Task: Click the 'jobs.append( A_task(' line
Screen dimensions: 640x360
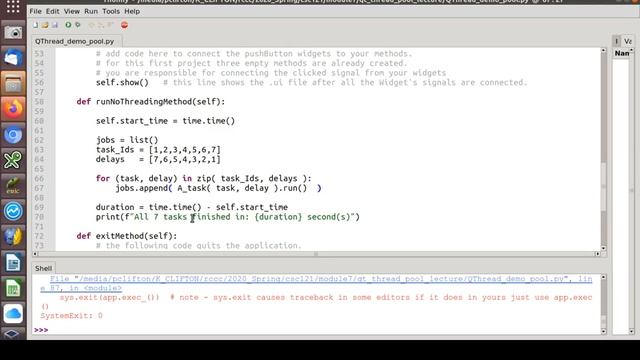Action: click(x=218, y=188)
